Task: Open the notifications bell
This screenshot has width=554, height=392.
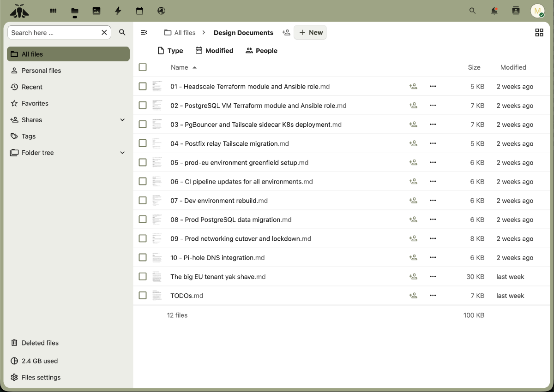Action: tap(494, 11)
